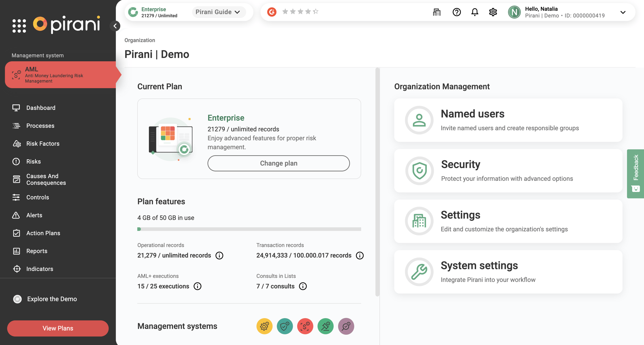The width and height of the screenshot is (644, 345).
Task: Switch to the Dashboard section
Action: coord(41,107)
